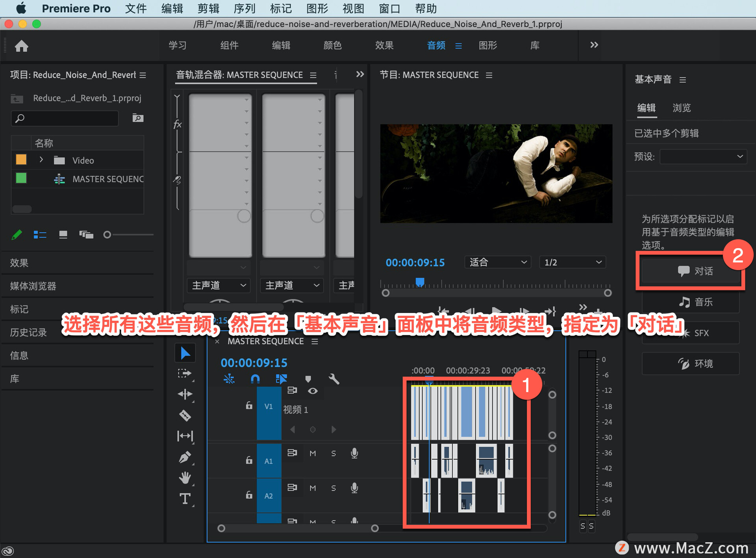Expand the Video bin folder
756x558 pixels.
[x=41, y=160]
